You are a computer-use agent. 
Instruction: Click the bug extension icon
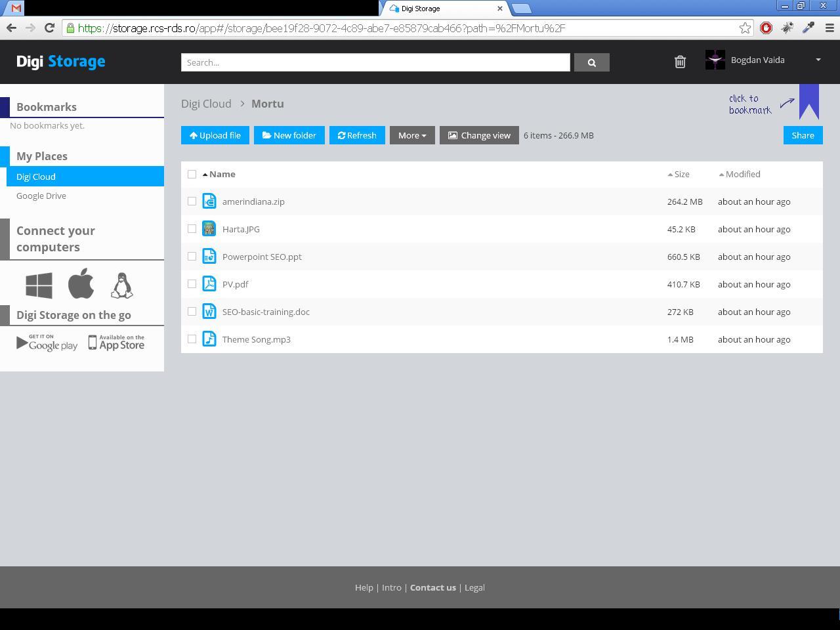787,28
